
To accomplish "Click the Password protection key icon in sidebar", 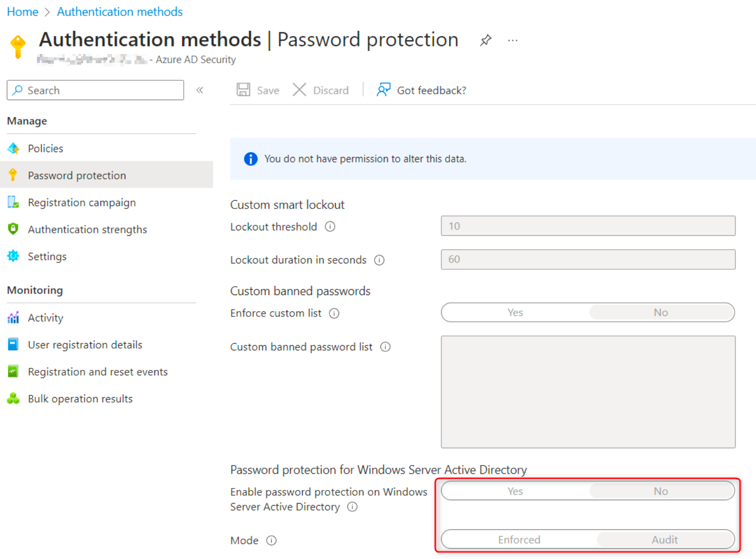I will [13, 175].
